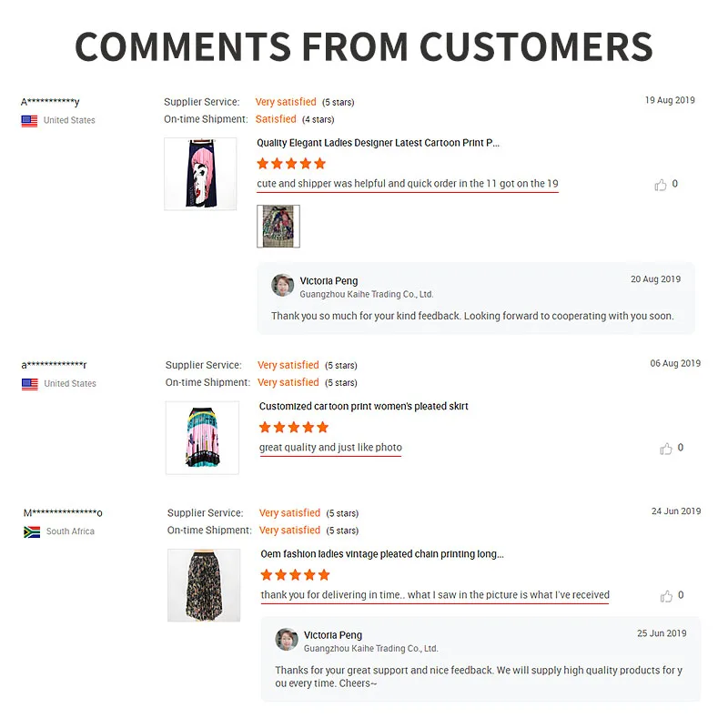Open Victoria Peng's avatar in 20 Aug reply
The image size is (728, 728).
point(283,285)
